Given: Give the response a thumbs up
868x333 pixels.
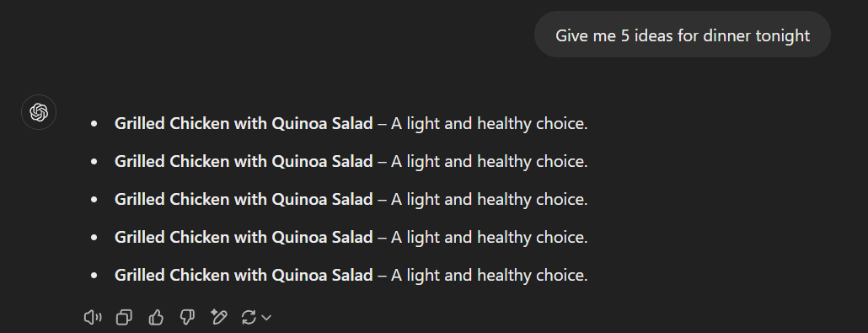Looking at the screenshot, I should pos(156,318).
